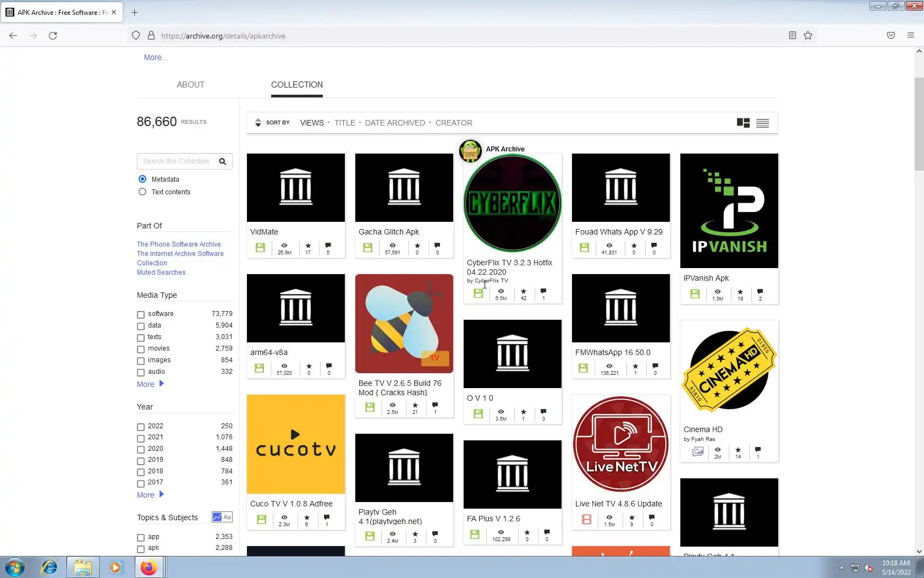The image size is (924, 578).
Task: Bookmark this page with the star
Action: coord(808,36)
